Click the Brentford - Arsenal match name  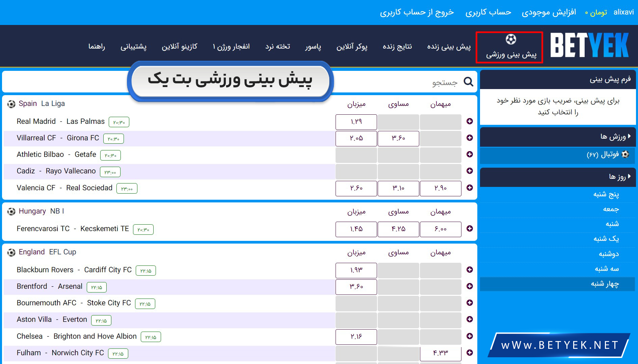(50, 286)
